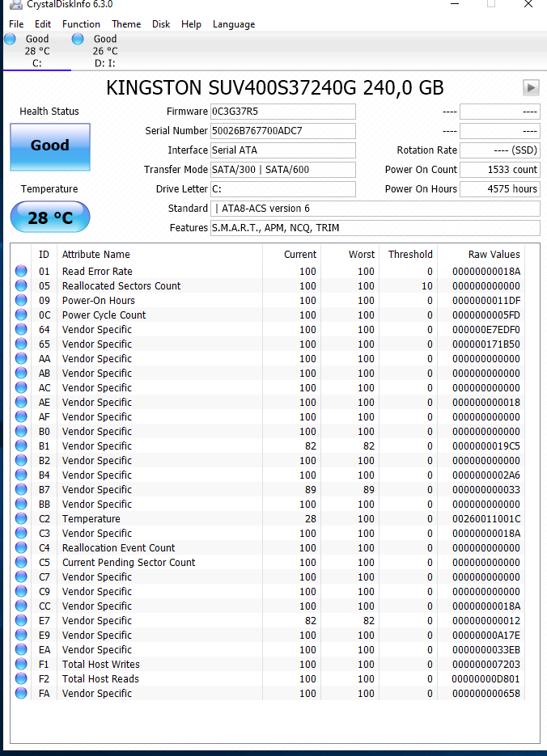Click the Attribute Name column header
Viewport: 547px width, 756px height.
click(159, 254)
